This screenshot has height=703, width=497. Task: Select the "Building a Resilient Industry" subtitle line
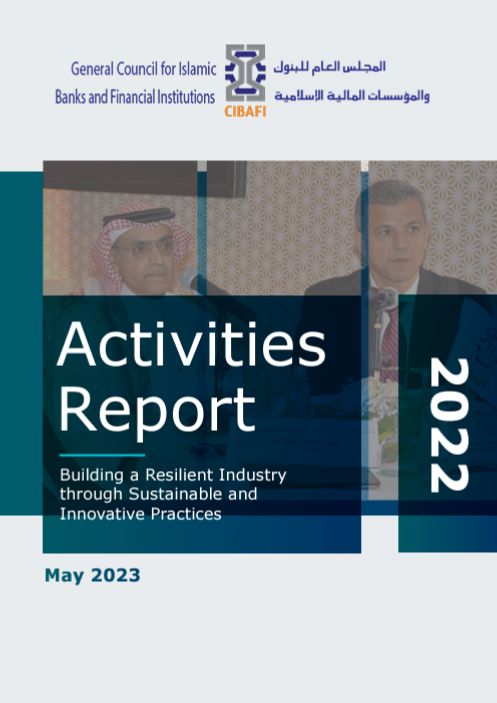[x=173, y=475]
